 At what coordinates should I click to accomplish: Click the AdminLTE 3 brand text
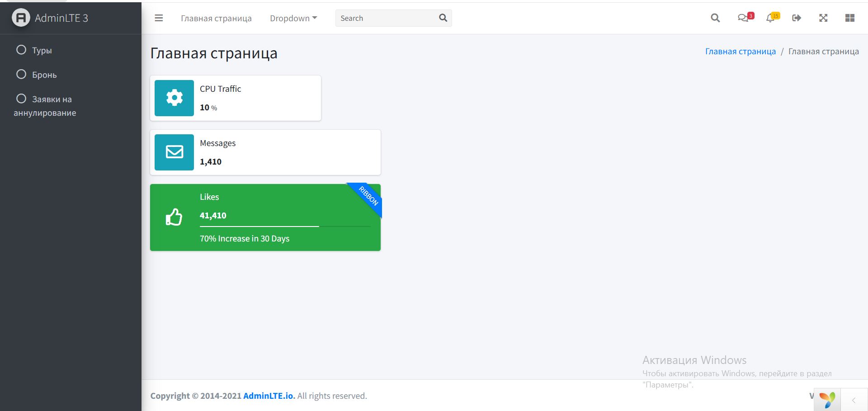click(x=61, y=18)
